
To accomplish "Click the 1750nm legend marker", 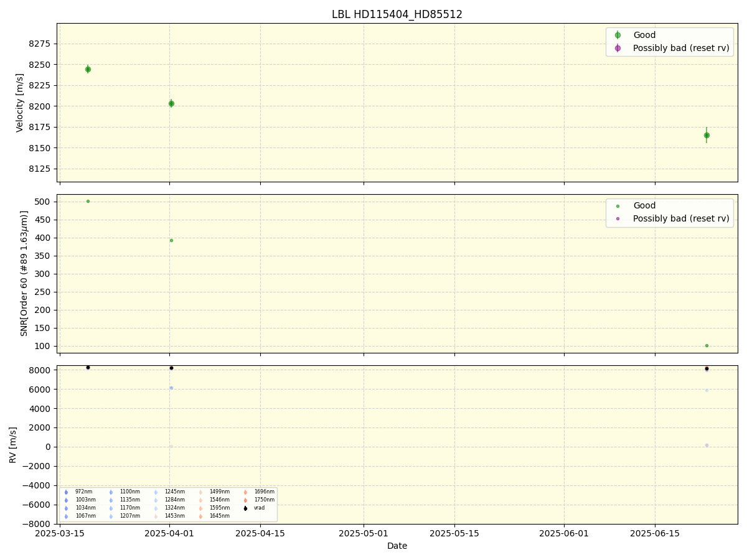I will pos(245,500).
